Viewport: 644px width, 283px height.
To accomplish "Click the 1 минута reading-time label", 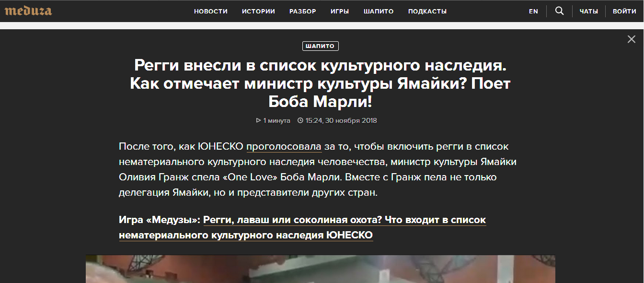I will click(276, 120).
